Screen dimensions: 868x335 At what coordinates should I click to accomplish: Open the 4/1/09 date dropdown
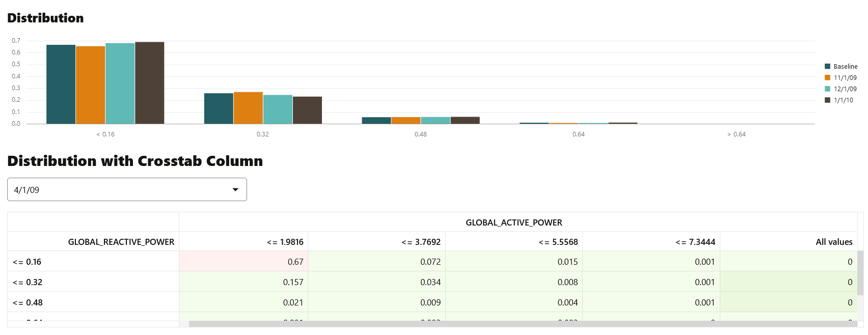(x=127, y=189)
